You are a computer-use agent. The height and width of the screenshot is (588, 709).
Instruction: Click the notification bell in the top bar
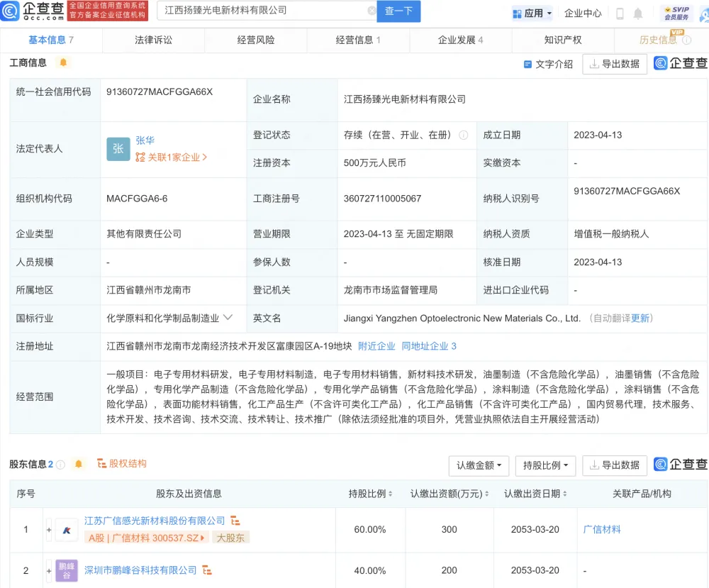638,12
